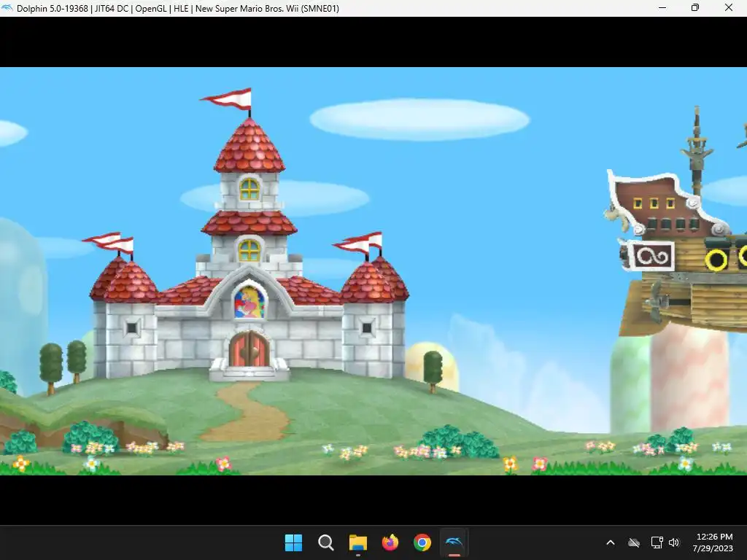Open Google Chrome from the taskbar
This screenshot has height=560, width=747.
point(422,542)
